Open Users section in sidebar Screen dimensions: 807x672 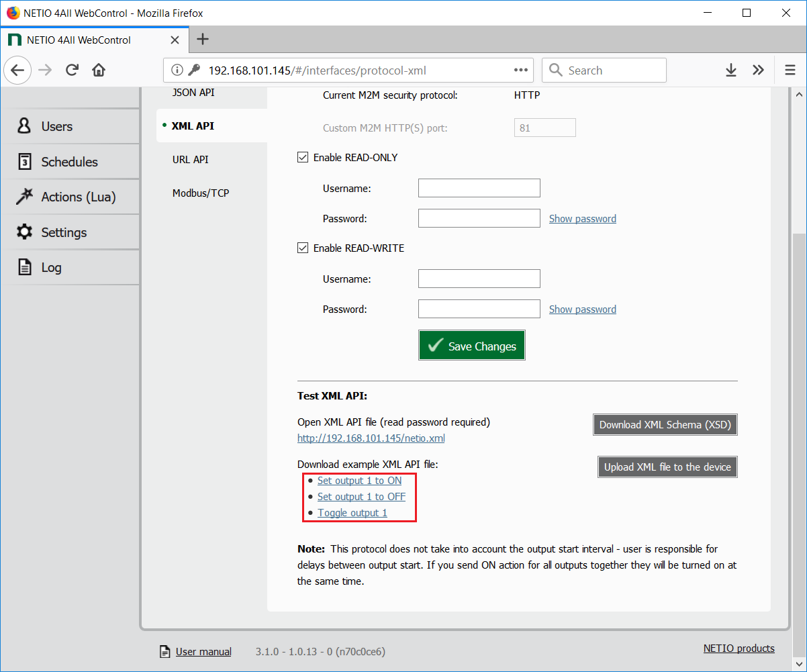click(x=70, y=126)
